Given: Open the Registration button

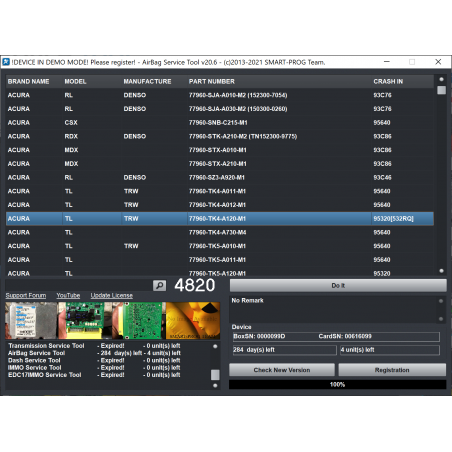Looking at the screenshot, I should (392, 370).
